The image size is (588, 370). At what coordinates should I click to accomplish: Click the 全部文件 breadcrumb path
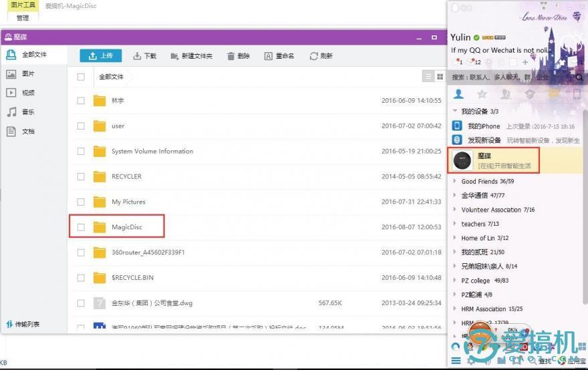tap(111, 77)
